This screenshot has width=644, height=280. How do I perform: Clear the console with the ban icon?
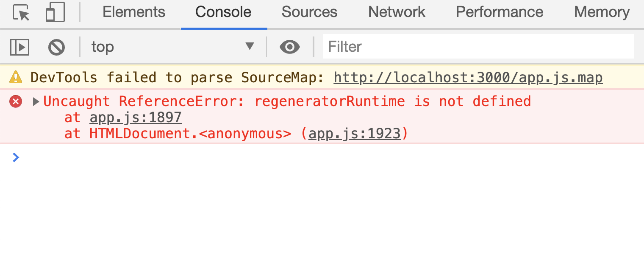[x=56, y=47]
